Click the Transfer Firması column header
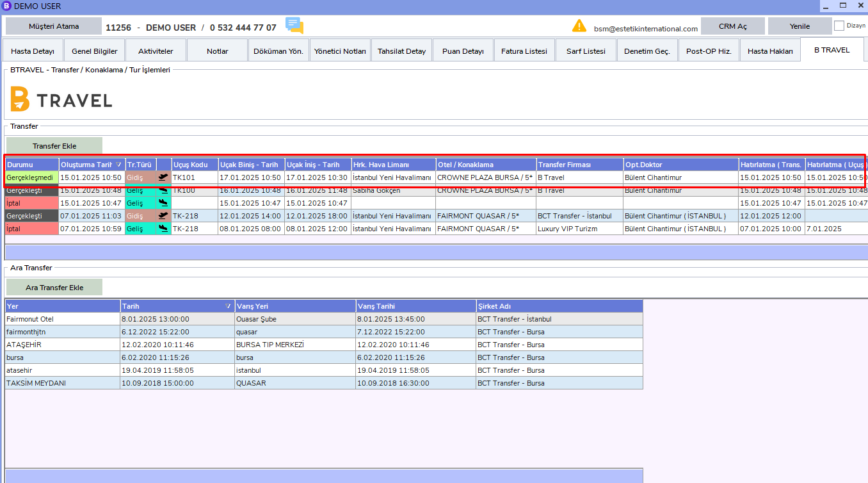The height and width of the screenshot is (483, 868). pyautogui.click(x=579, y=165)
